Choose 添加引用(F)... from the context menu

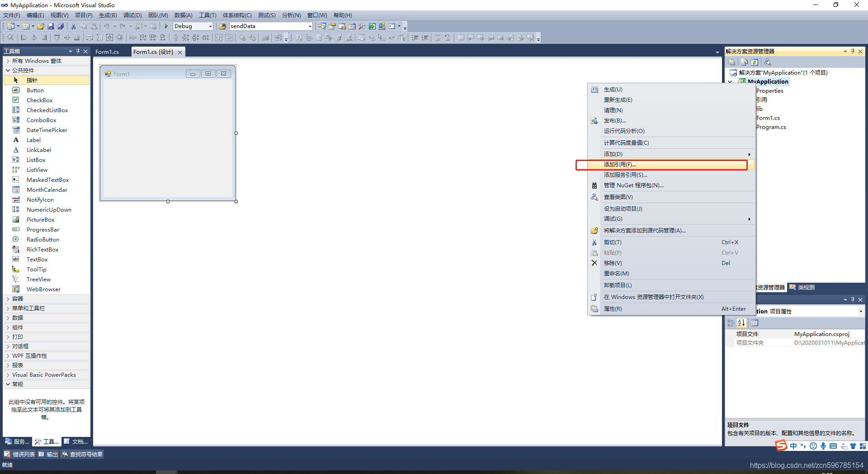pyautogui.click(x=671, y=165)
